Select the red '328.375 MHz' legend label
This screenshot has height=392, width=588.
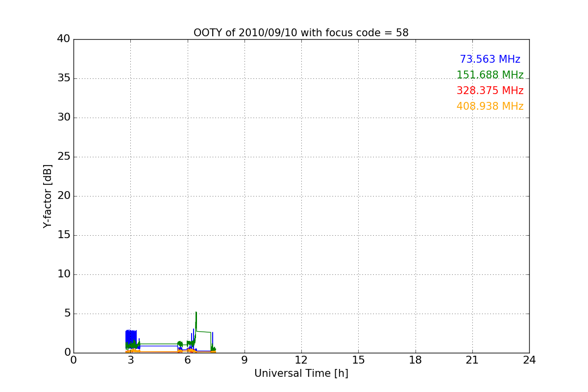point(490,91)
